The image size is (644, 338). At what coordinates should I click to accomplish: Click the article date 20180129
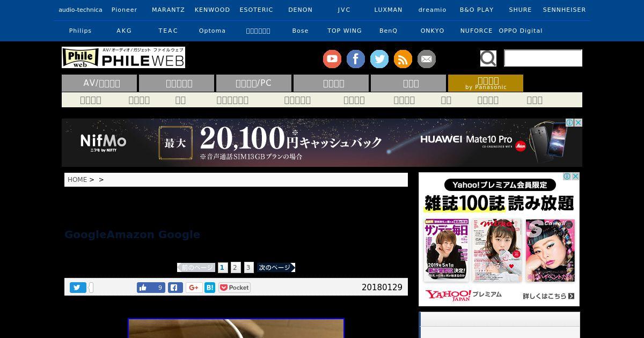coord(382,288)
